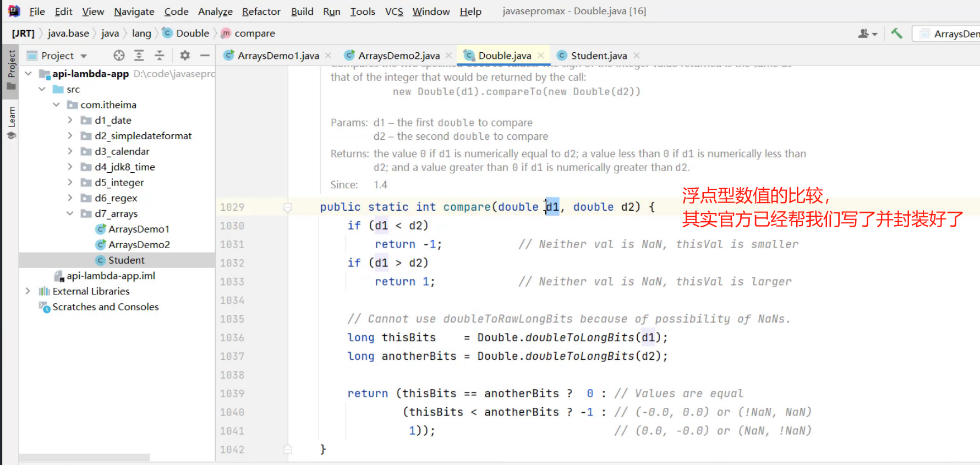Open the user account dropdown icon
This screenshot has width=980, height=465.
point(867,34)
